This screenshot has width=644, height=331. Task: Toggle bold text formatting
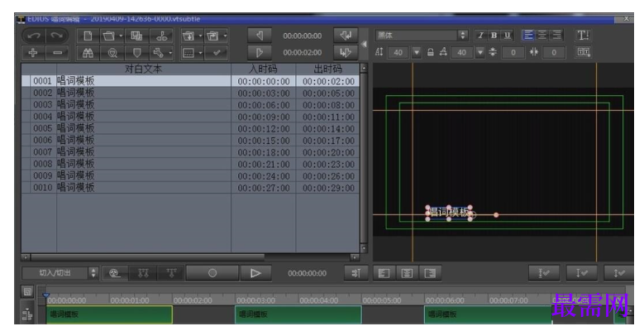tap(494, 36)
